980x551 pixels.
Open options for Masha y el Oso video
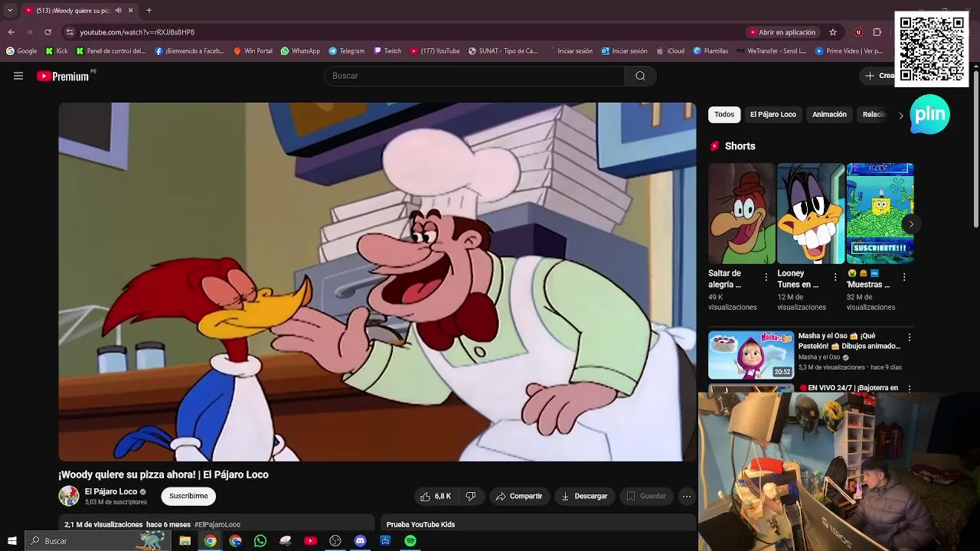tap(910, 337)
